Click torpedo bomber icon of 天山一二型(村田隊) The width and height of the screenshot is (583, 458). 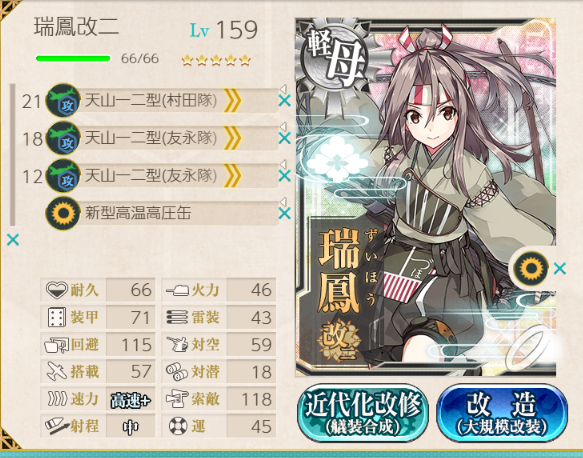(63, 100)
